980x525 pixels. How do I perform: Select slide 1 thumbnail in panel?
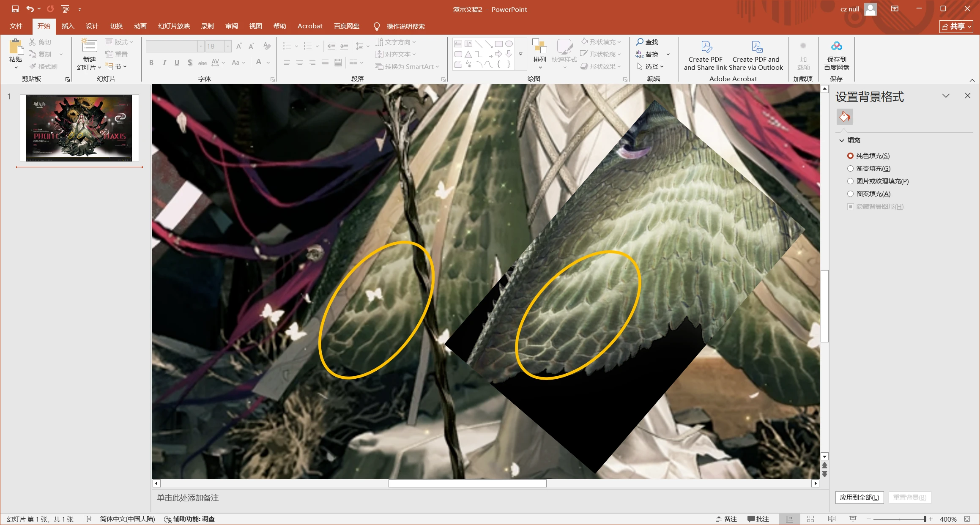pos(79,128)
